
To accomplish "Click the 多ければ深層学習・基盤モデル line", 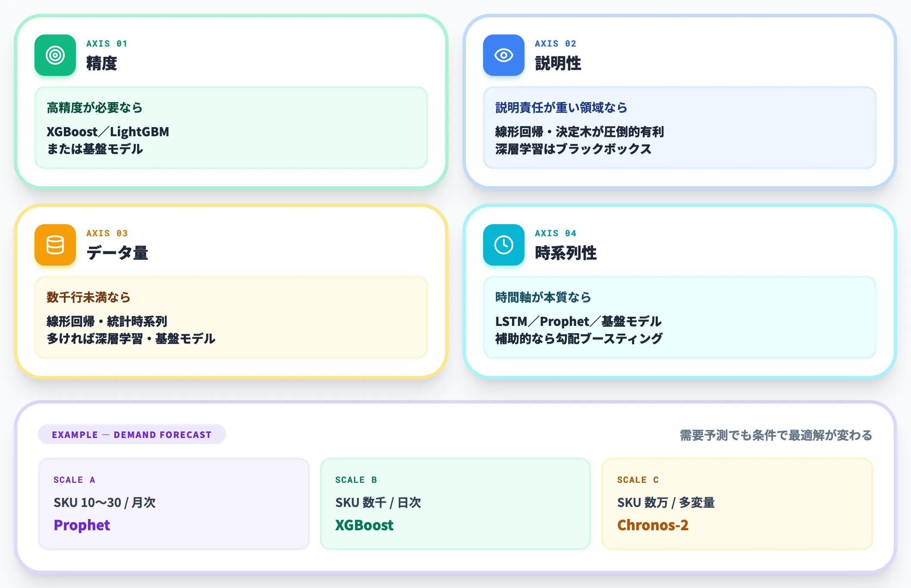I will [131, 339].
